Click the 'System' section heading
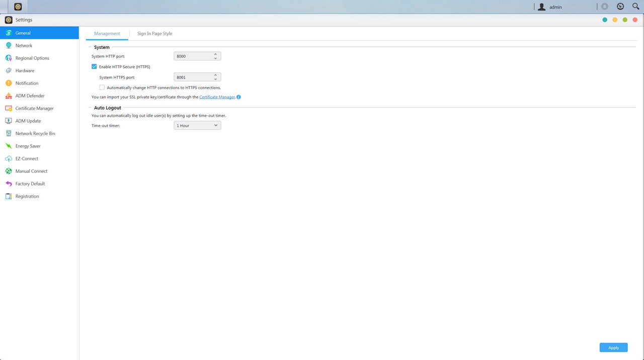This screenshot has width=644, height=360. (x=102, y=47)
